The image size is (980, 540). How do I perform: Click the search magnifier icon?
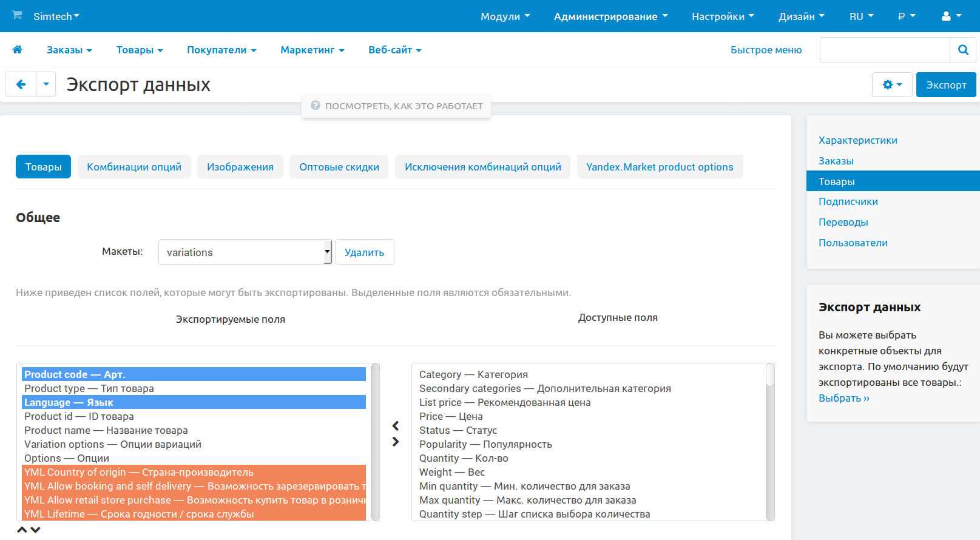pyautogui.click(x=962, y=50)
